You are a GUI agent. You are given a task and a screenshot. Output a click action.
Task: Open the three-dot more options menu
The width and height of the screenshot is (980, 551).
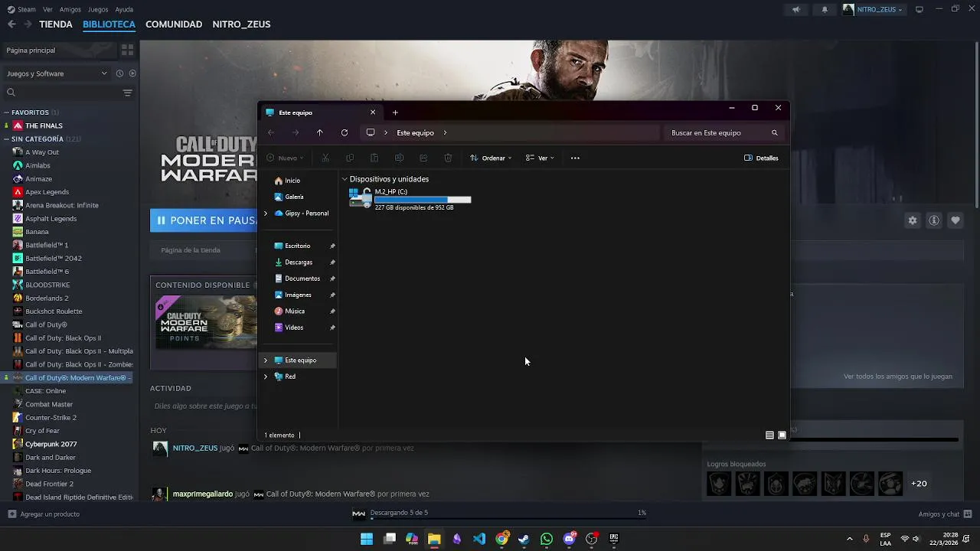pos(575,158)
